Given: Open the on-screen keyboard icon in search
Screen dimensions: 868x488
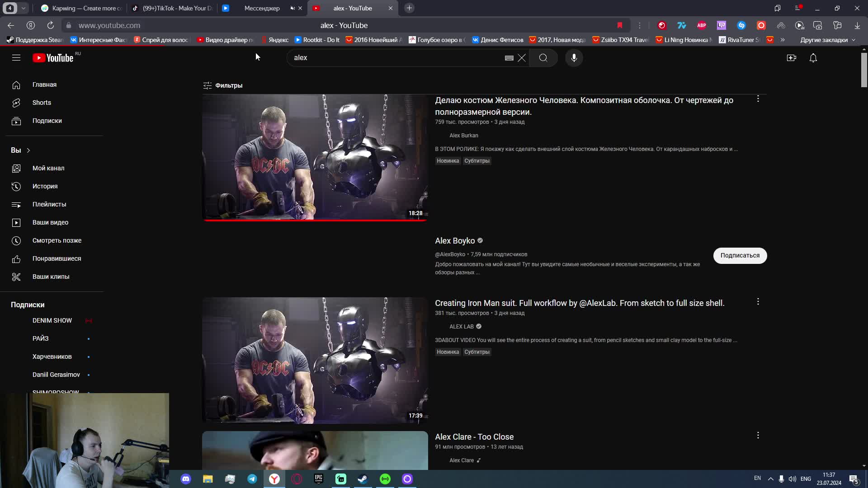Looking at the screenshot, I should tap(509, 58).
